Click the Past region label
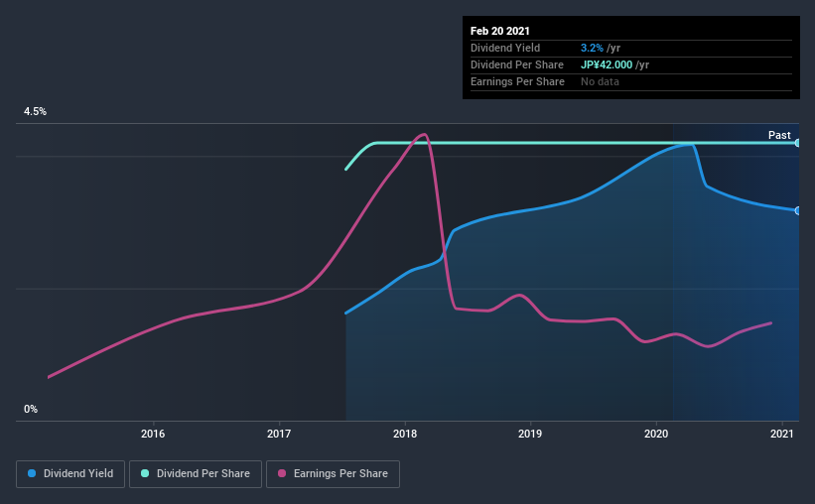Screen dimensions: 815x504 click(779, 135)
